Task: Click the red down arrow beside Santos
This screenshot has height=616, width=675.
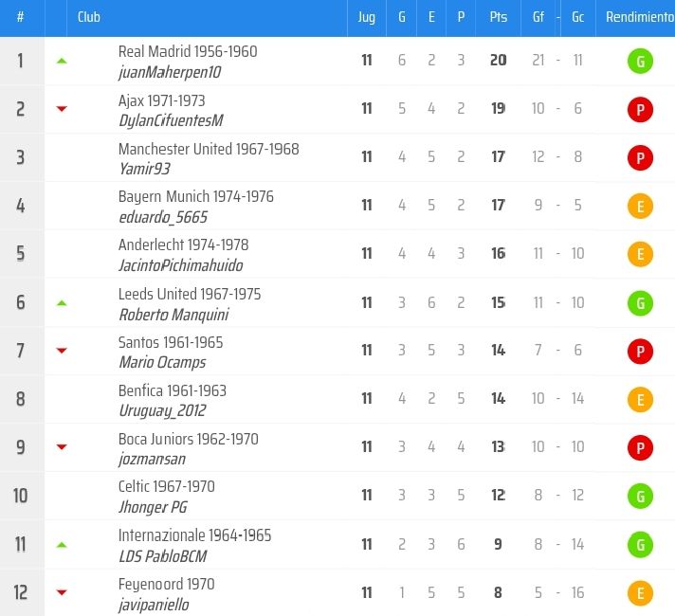Action: (62, 352)
